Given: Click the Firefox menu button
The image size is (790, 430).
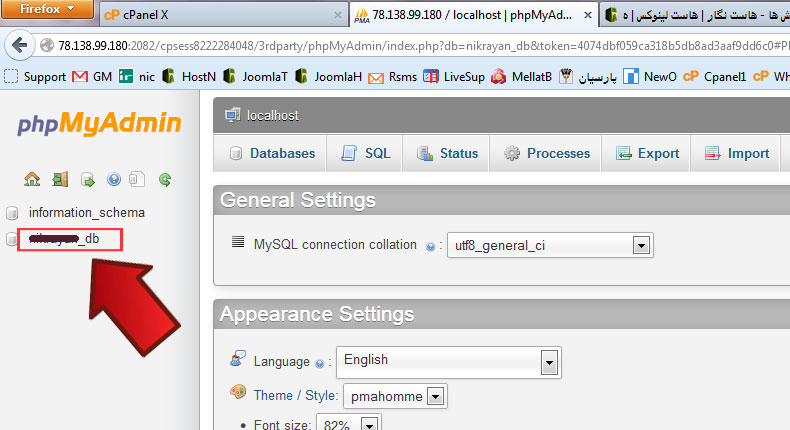Looking at the screenshot, I should [x=47, y=11].
